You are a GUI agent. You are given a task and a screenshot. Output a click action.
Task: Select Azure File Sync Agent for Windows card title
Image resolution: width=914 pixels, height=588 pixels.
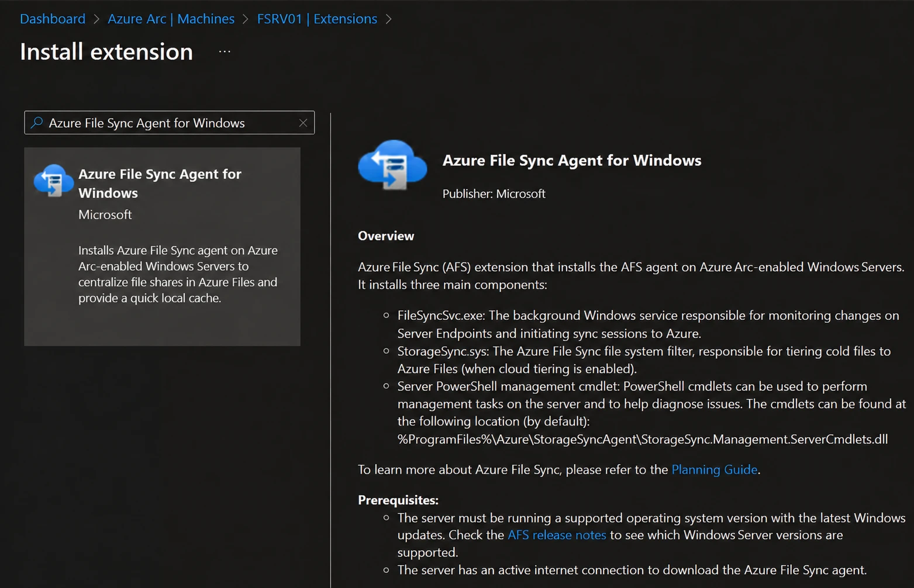tap(160, 184)
